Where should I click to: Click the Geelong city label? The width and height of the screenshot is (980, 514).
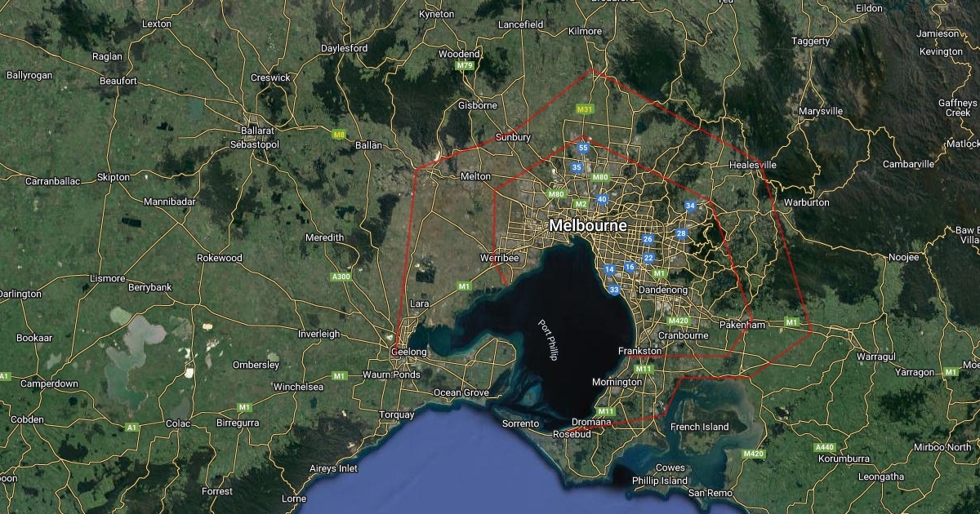point(411,352)
